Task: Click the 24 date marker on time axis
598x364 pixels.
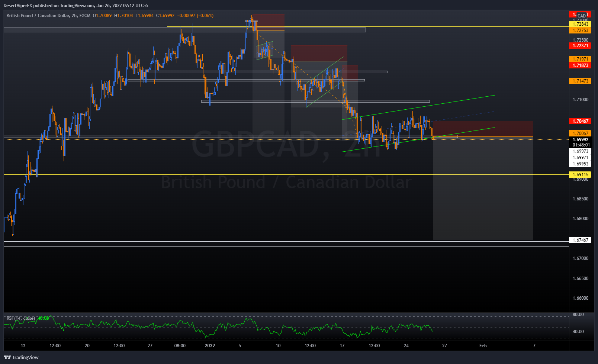Action: pos(406,346)
